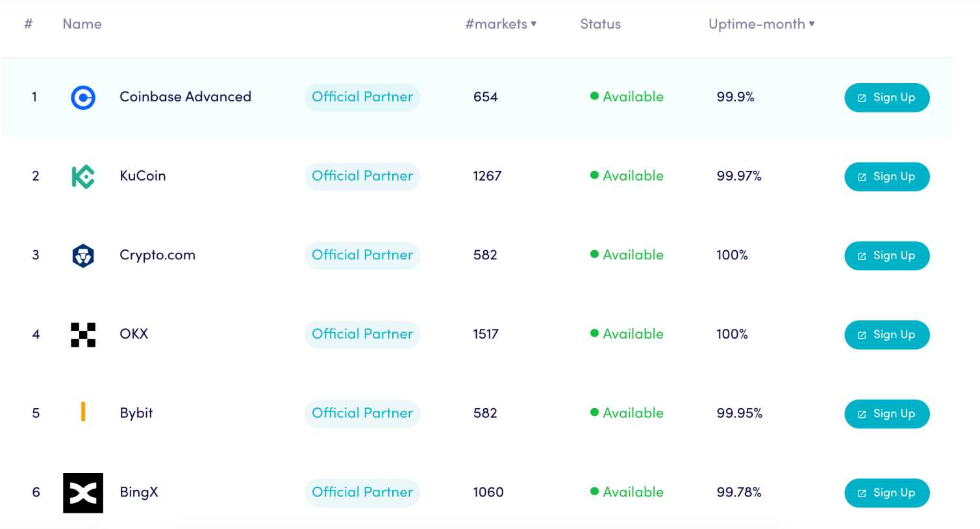
Task: Select Crypto.com markets value 582
Action: [485, 255]
